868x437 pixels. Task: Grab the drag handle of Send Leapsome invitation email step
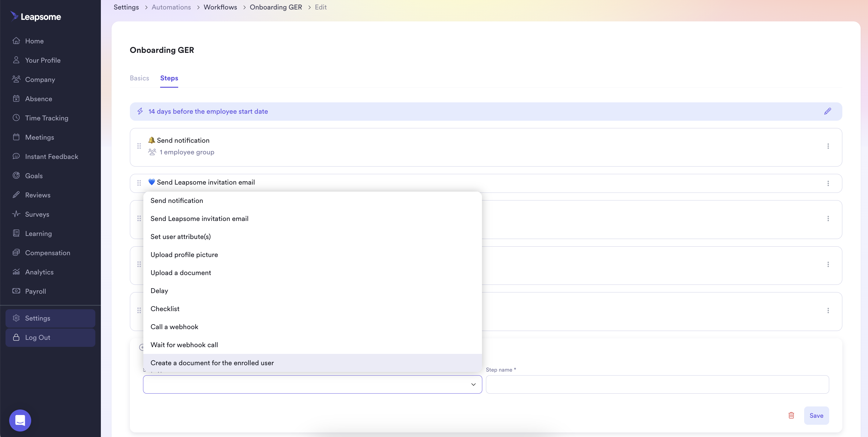pos(139,183)
